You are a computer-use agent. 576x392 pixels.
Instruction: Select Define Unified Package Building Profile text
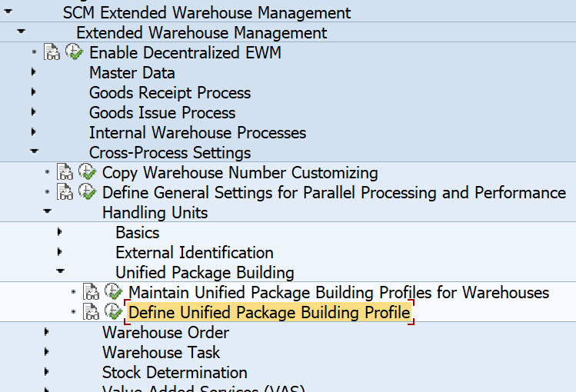tap(269, 313)
